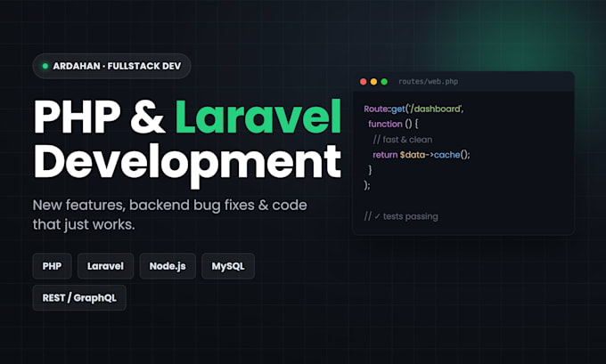Screen dimensions: 606x364
Task: Click the '// ✓ tests passing' comment
Action: (x=401, y=216)
